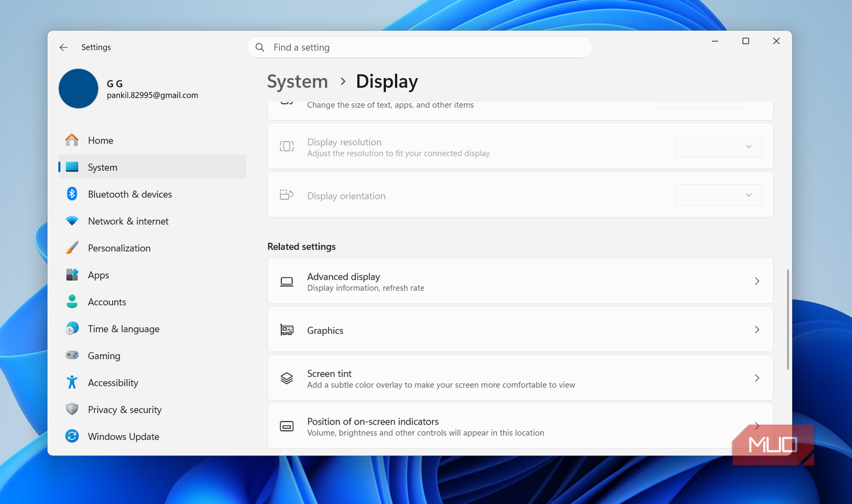
Task: Click the G G profile avatar
Action: click(x=78, y=88)
